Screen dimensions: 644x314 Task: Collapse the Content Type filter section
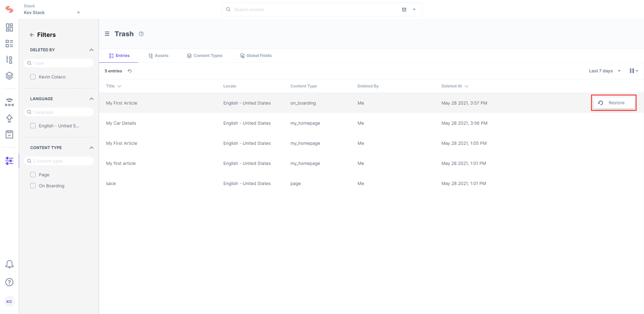(x=92, y=148)
